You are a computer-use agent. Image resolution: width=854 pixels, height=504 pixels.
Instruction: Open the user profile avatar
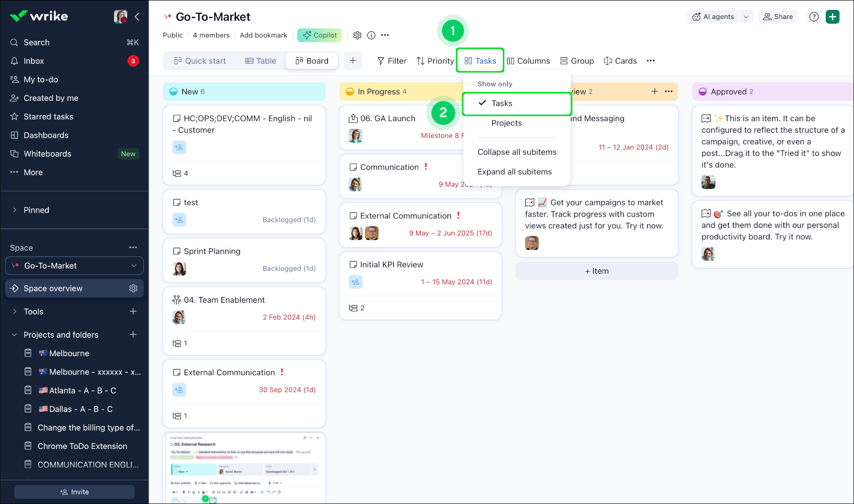point(121,17)
